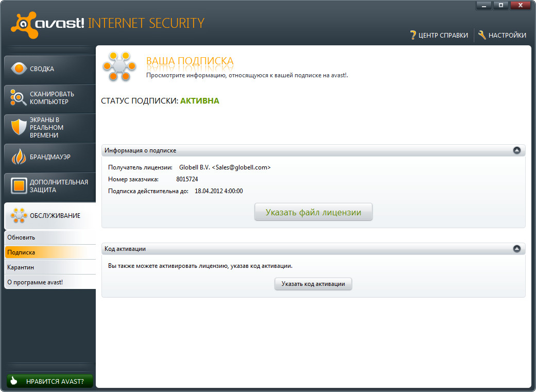
Task: Maximize the avast! window
Action: click(501, 6)
